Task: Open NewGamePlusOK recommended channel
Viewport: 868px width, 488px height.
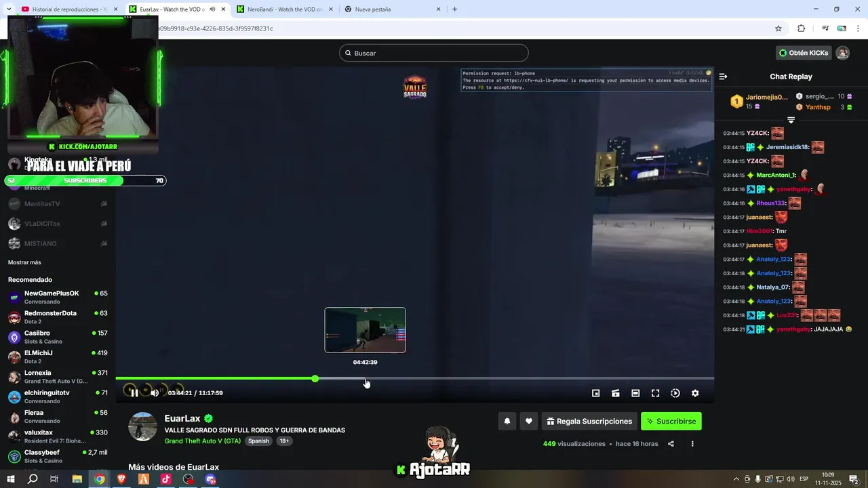Action: tap(58, 298)
